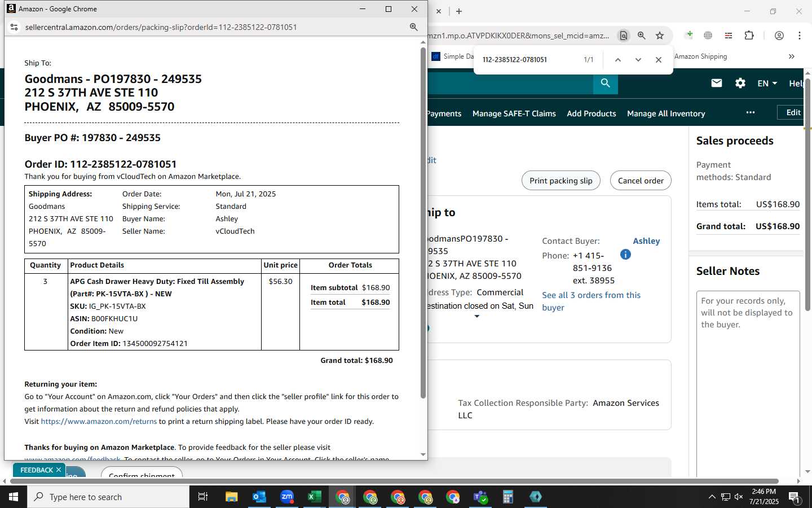The height and width of the screenshot is (508, 812).
Task: Open File Explorer from the taskbar
Action: [232, 497]
